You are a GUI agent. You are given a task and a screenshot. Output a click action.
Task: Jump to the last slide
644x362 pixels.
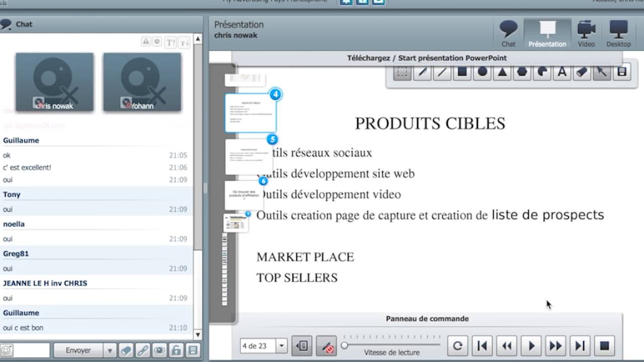(580, 346)
